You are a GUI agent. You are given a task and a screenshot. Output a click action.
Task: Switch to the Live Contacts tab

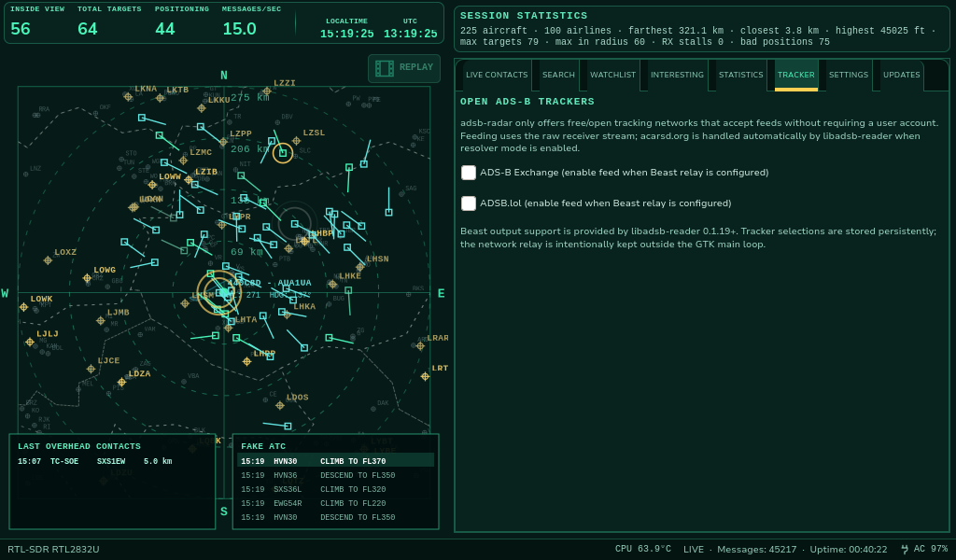tap(497, 75)
